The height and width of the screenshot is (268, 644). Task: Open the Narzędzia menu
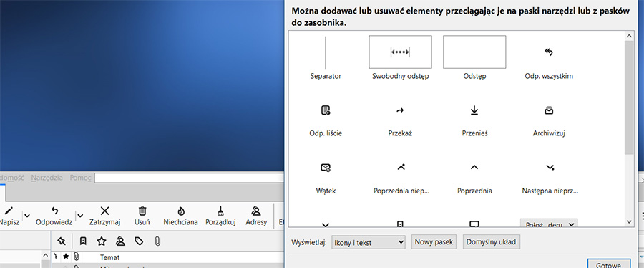(x=47, y=178)
